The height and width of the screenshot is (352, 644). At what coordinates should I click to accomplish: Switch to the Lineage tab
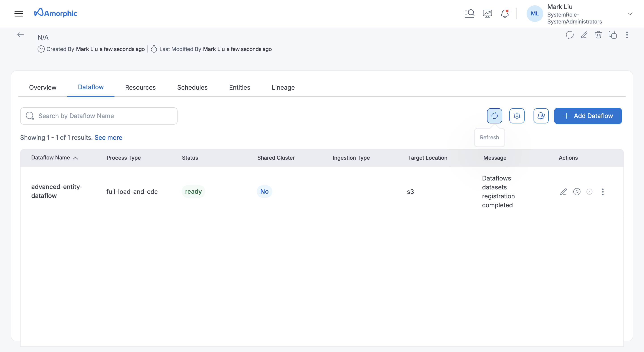283,87
